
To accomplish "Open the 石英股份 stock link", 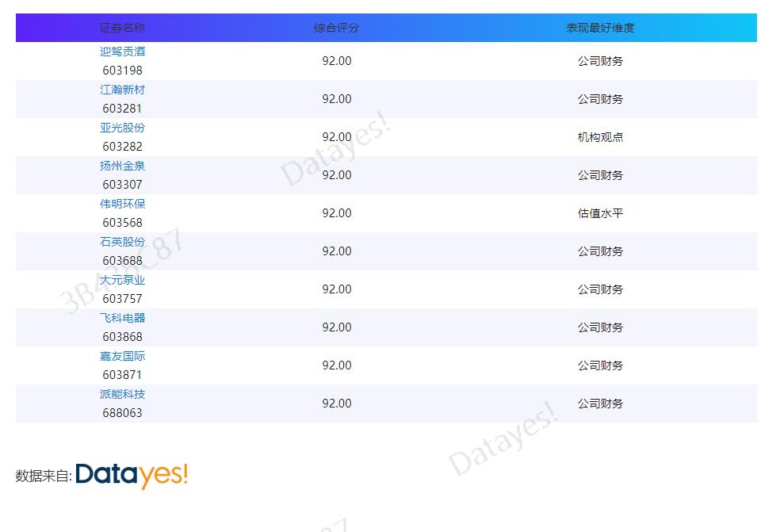I will pyautogui.click(x=122, y=241).
